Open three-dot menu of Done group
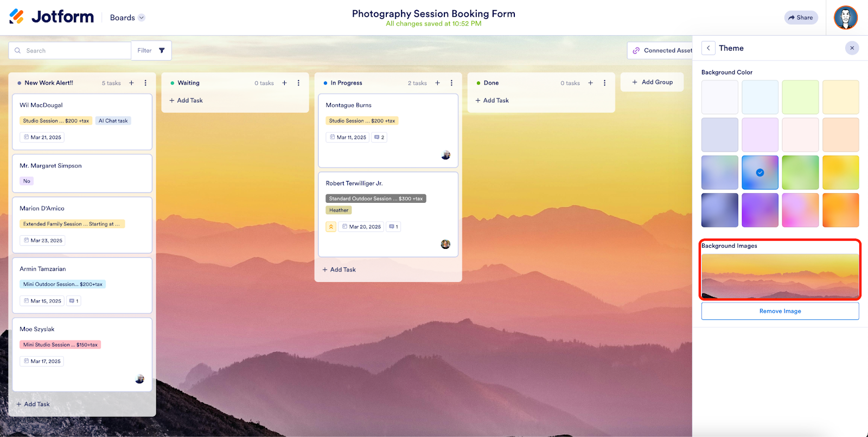The image size is (868, 437). pos(604,83)
